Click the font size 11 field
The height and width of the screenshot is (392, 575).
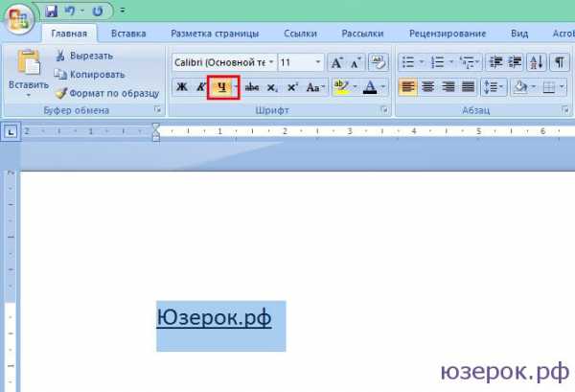(295, 62)
